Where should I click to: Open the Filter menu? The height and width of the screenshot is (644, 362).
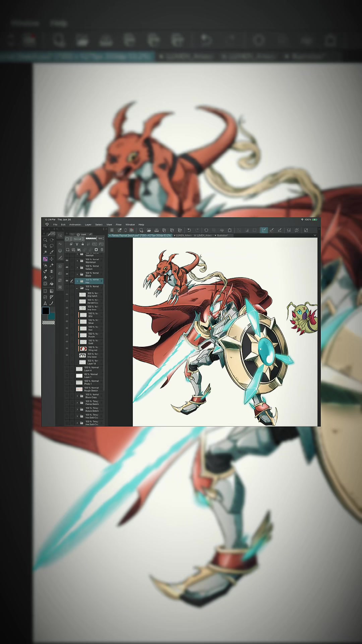[x=119, y=224]
